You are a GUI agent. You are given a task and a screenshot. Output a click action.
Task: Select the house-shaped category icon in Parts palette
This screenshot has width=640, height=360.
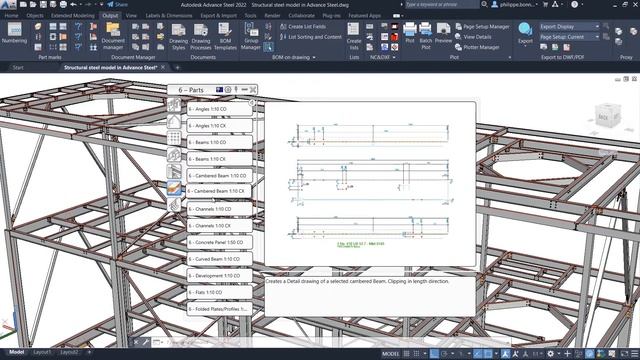click(x=174, y=121)
